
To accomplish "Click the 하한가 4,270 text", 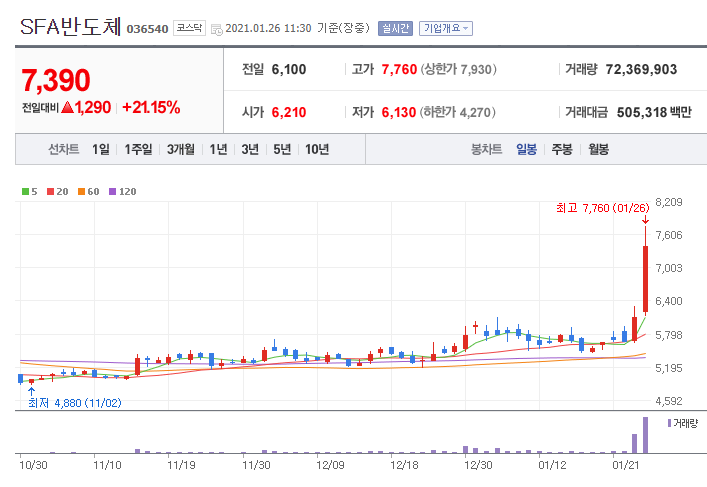I will pyautogui.click(x=458, y=112).
